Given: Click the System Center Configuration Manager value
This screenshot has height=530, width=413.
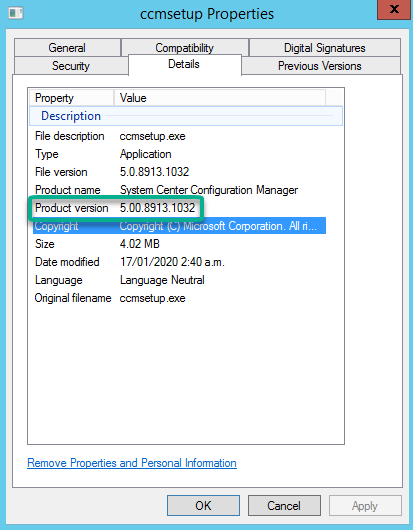Looking at the screenshot, I should [209, 190].
